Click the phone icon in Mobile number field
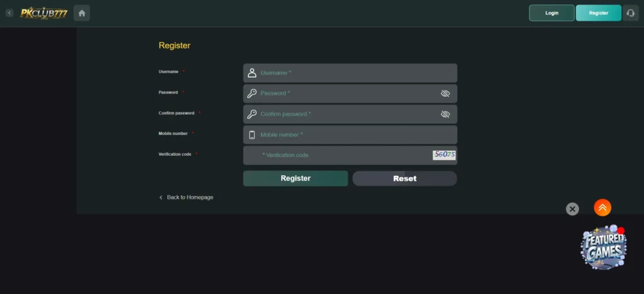This screenshot has height=294, width=644. (x=252, y=135)
